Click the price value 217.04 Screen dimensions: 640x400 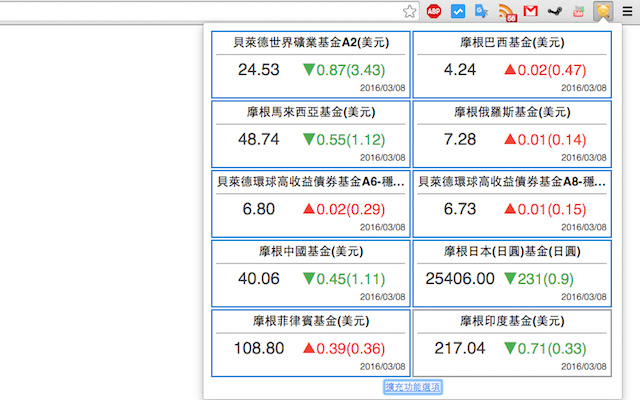click(460, 349)
